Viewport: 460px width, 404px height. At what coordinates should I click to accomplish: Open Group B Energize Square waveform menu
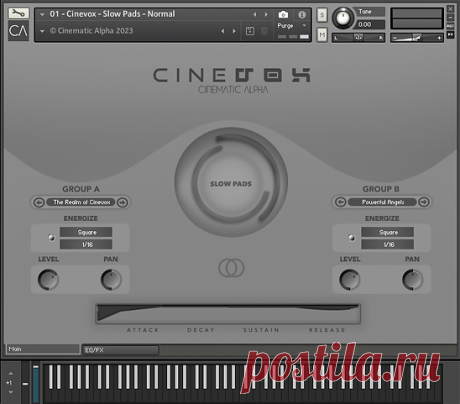point(388,232)
